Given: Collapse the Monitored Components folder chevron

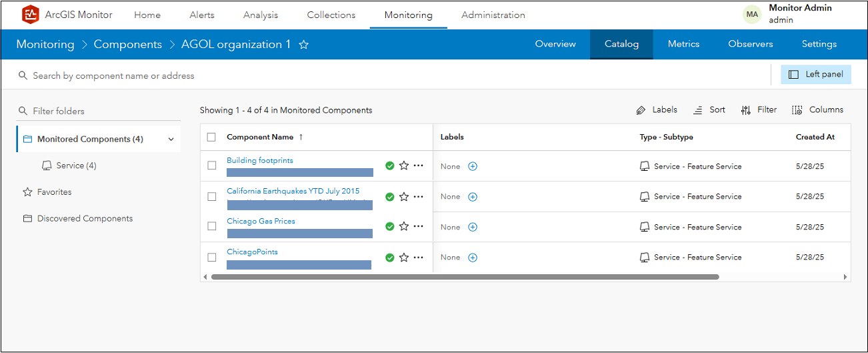Looking at the screenshot, I should tap(171, 139).
